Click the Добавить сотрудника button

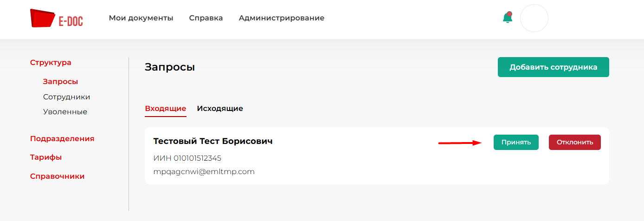[x=553, y=67]
